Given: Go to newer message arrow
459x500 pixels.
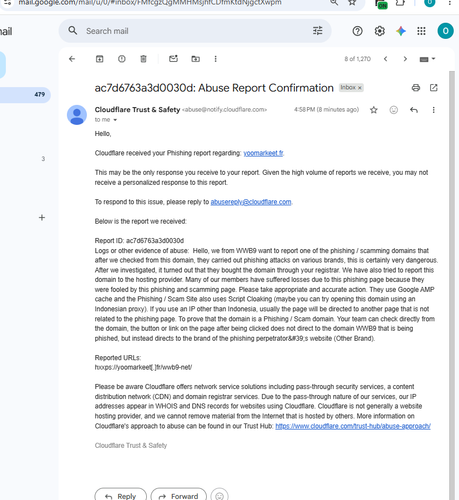Looking at the screenshot, I should (385, 59).
